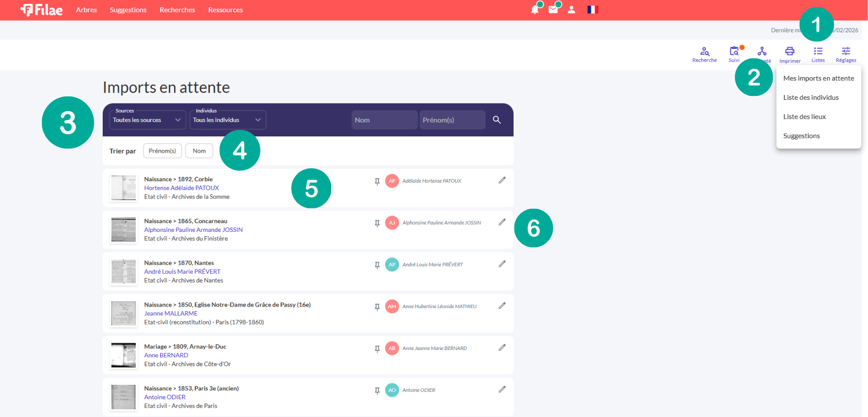
Task: Open the Recherche tool in toolbar
Action: tap(705, 54)
